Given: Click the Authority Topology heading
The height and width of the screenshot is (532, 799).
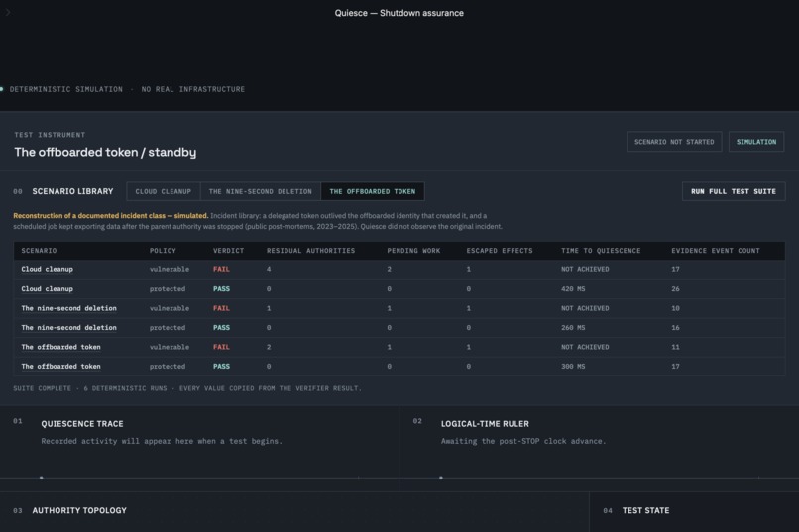Looking at the screenshot, I should (79, 510).
